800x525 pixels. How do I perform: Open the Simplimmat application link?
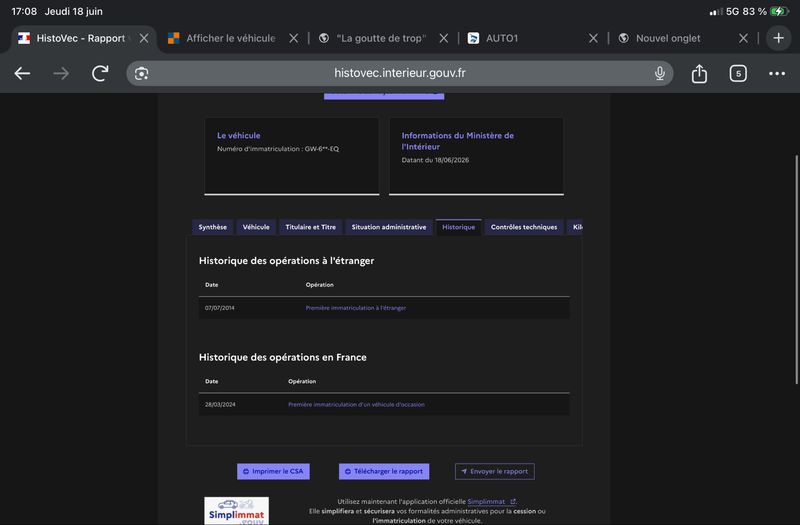[491, 502]
